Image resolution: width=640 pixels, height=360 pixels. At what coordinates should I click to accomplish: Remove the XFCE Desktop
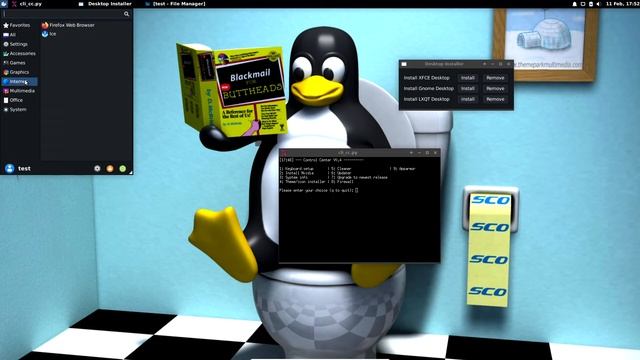coord(495,78)
